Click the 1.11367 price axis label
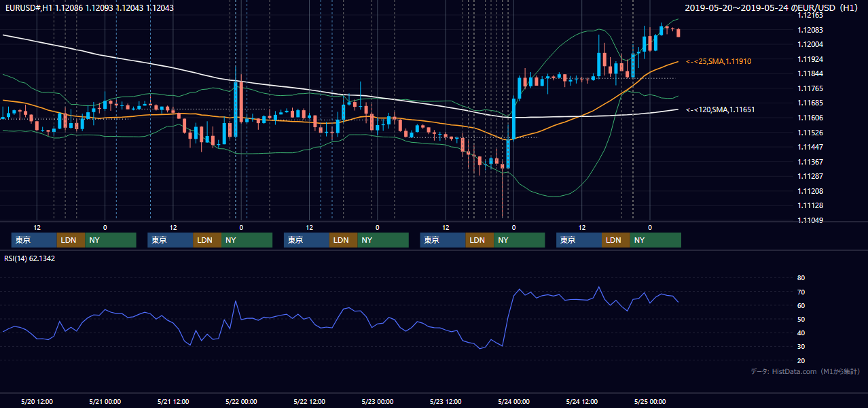Image resolution: width=868 pixels, height=408 pixels. coord(810,162)
